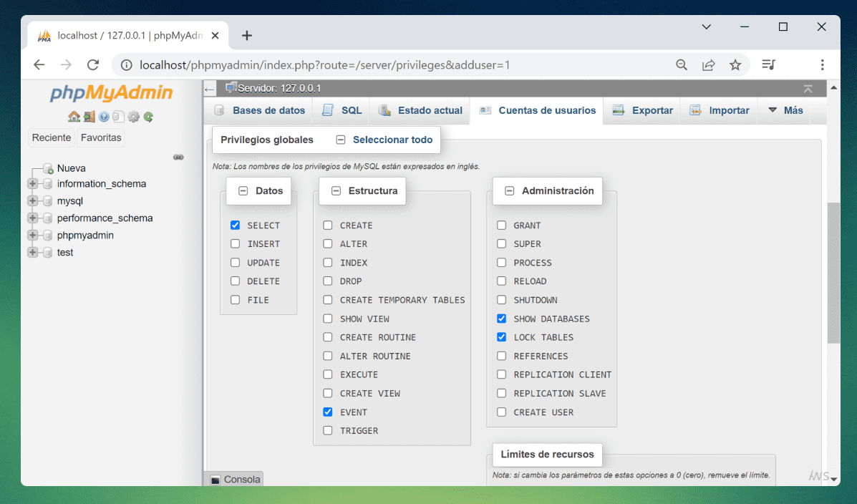
Task: Click the Nueva database icon
Action: 48,169
